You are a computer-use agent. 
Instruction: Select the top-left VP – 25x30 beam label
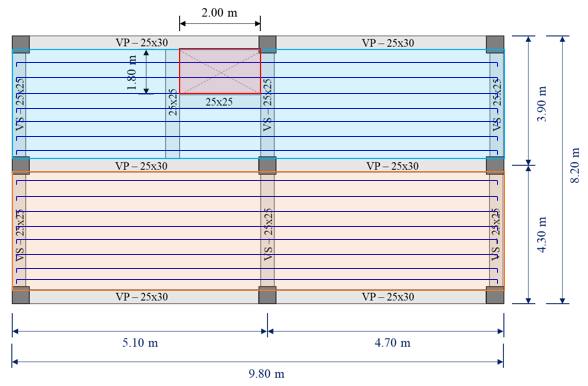[142, 42]
